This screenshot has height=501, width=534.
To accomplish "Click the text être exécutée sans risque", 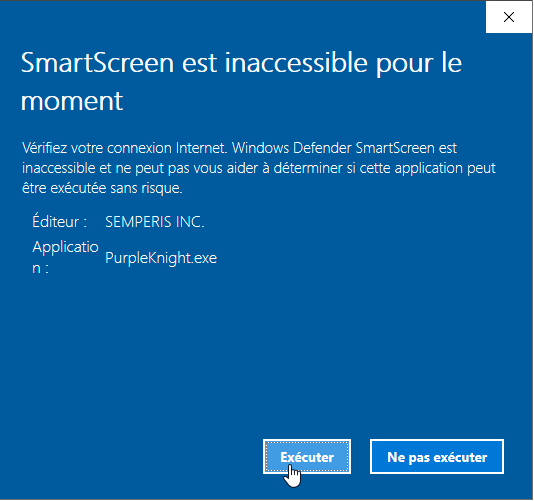I will [102, 188].
